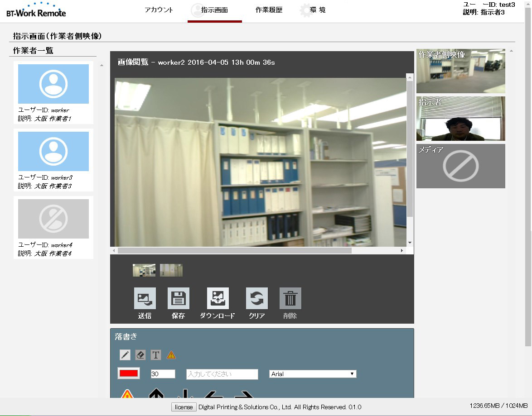Switch to the 作業履歴 tab
This screenshot has width=532, height=416.
click(269, 10)
